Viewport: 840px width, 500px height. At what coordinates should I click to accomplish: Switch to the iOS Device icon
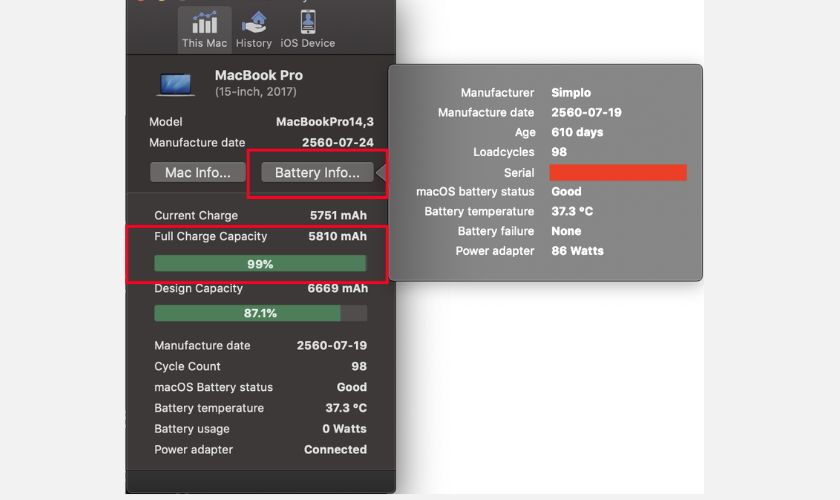point(307,24)
